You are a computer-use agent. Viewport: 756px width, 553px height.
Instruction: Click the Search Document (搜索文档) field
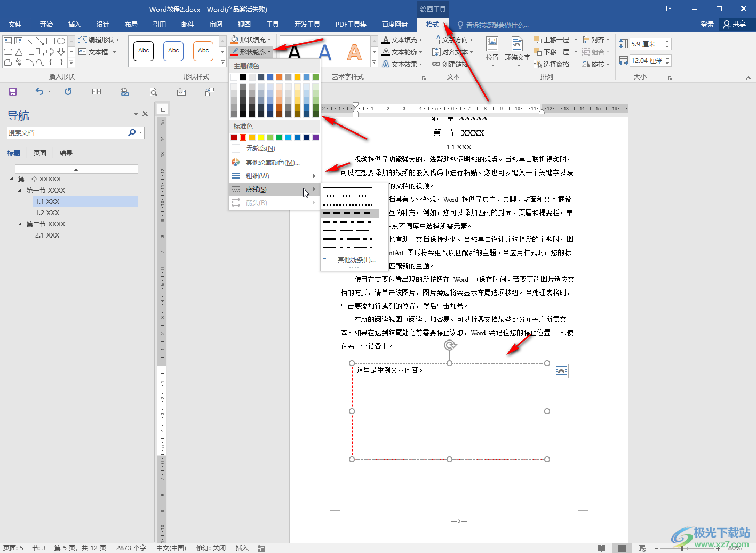coord(67,132)
